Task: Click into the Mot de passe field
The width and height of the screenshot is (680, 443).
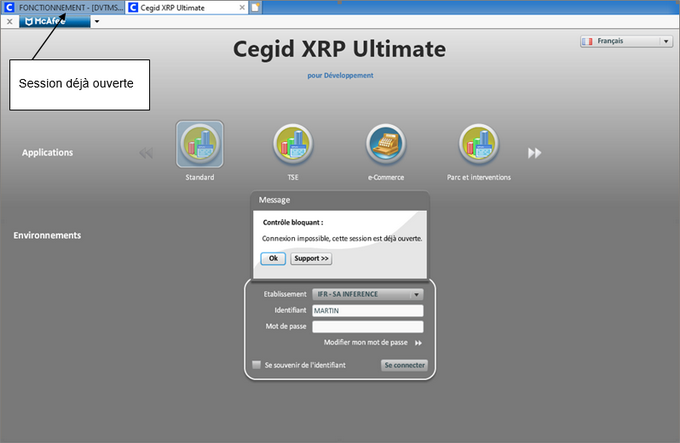Action: point(367,326)
